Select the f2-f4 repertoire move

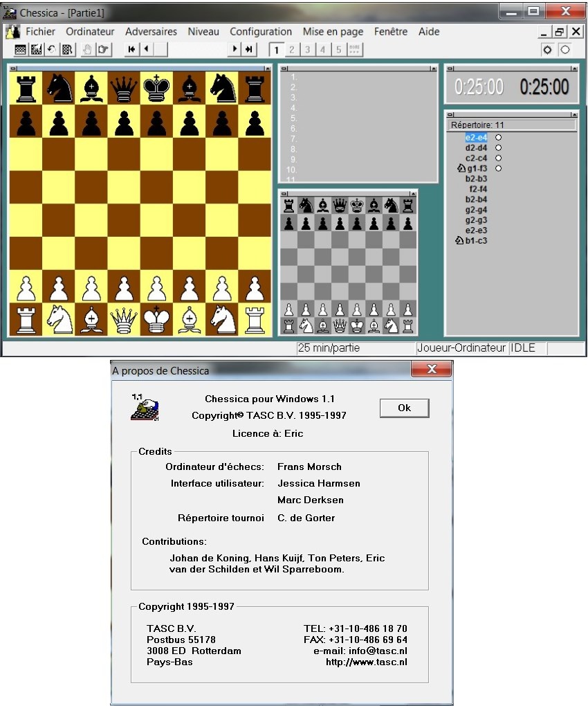(478, 189)
